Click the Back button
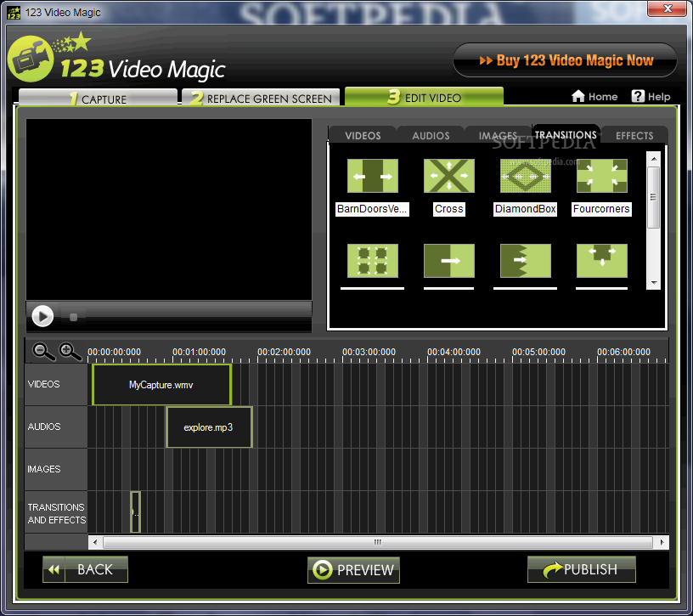This screenshot has height=616, width=693. [x=85, y=569]
